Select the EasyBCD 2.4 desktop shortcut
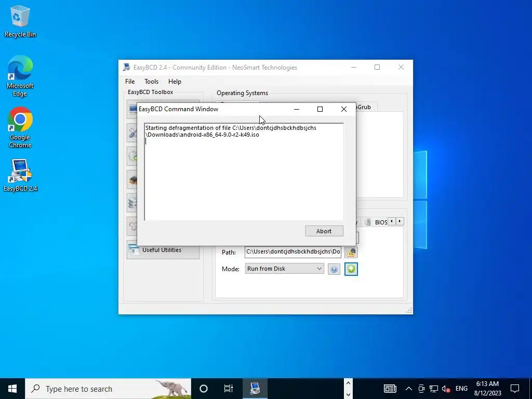Screen dimensions: 532x399 click(x=20, y=175)
